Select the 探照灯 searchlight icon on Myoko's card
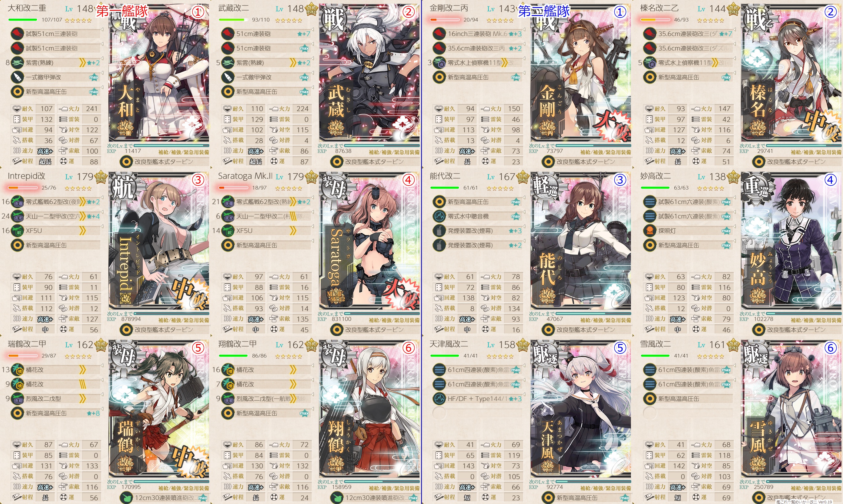Image resolution: width=843 pixels, height=504 pixels. pyautogui.click(x=649, y=230)
